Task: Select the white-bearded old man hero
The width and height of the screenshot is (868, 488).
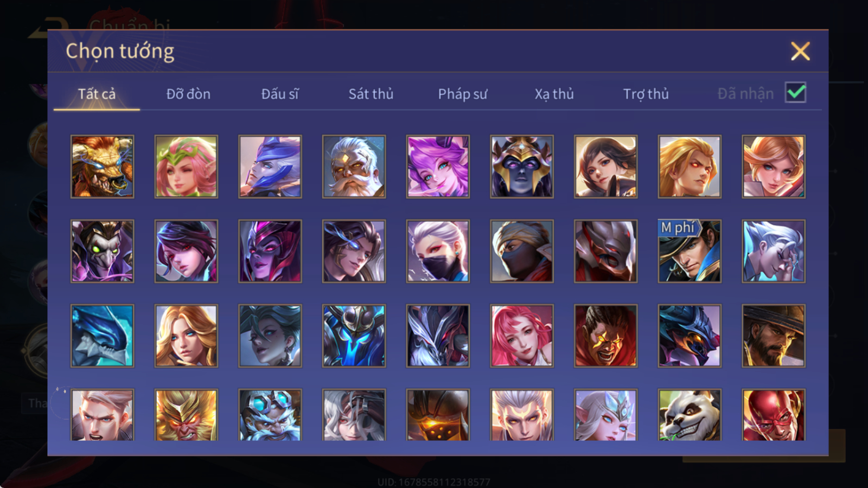Action: [x=354, y=166]
